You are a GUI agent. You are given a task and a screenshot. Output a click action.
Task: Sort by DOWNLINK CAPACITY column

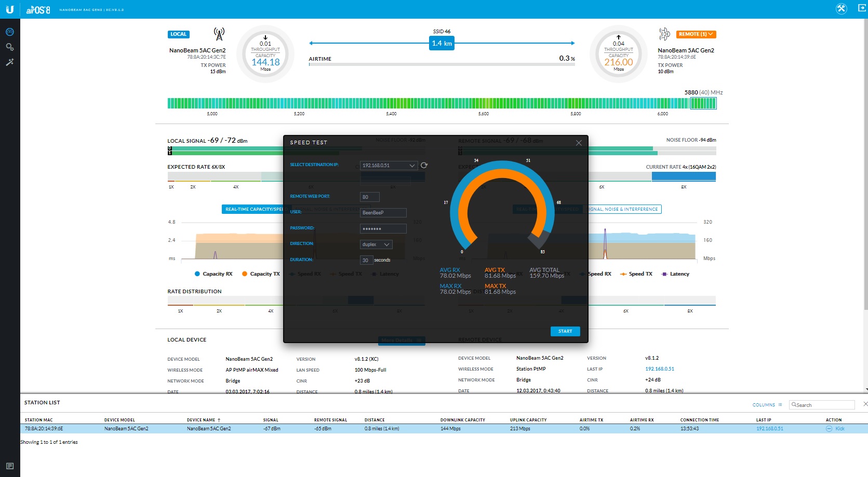[463, 420]
